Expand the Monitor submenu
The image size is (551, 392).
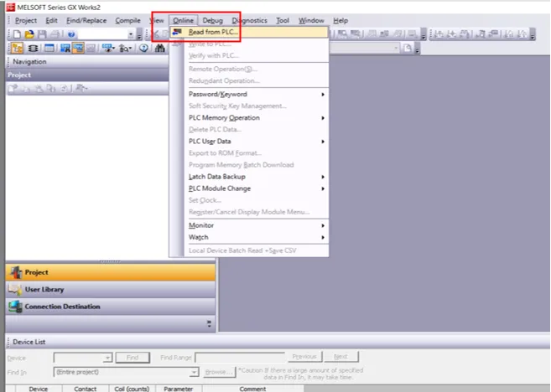coord(323,225)
